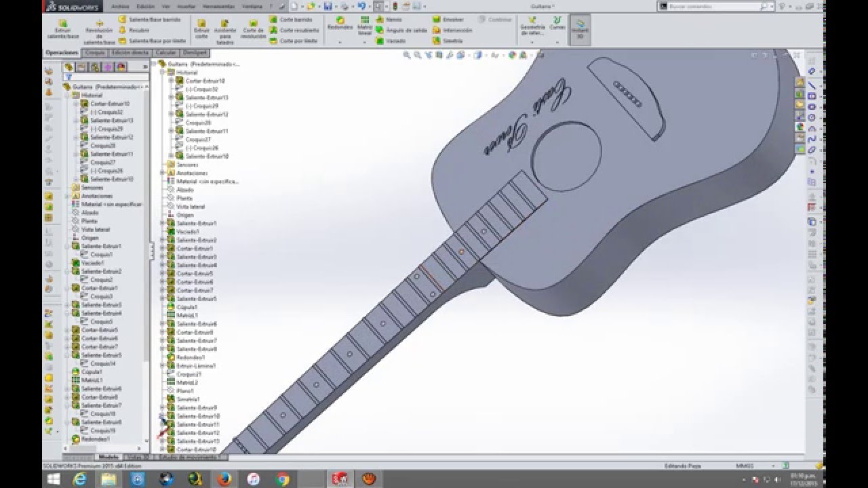868x488 pixels.
Task: Expand Saliente-Extruir1 in flyout tree
Action: pos(162,223)
